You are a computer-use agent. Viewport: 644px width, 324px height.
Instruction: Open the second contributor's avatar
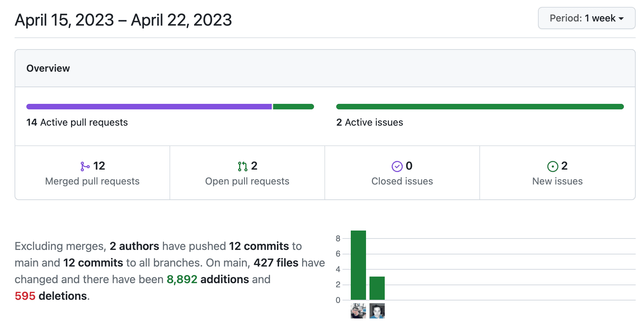click(x=377, y=311)
